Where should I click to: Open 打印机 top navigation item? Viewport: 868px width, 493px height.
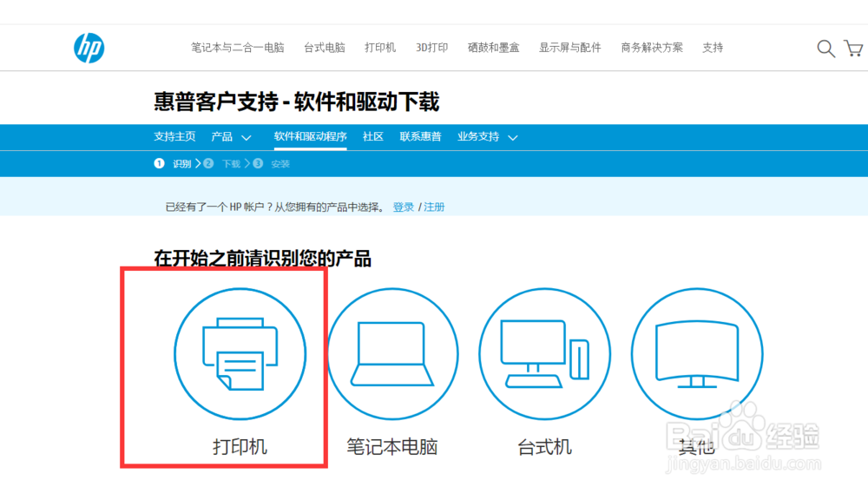[x=380, y=48]
